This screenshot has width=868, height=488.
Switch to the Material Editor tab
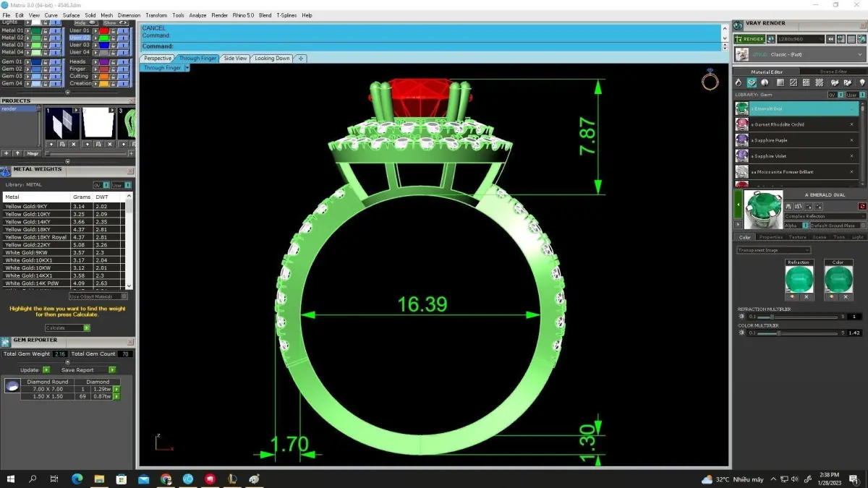[767, 72]
